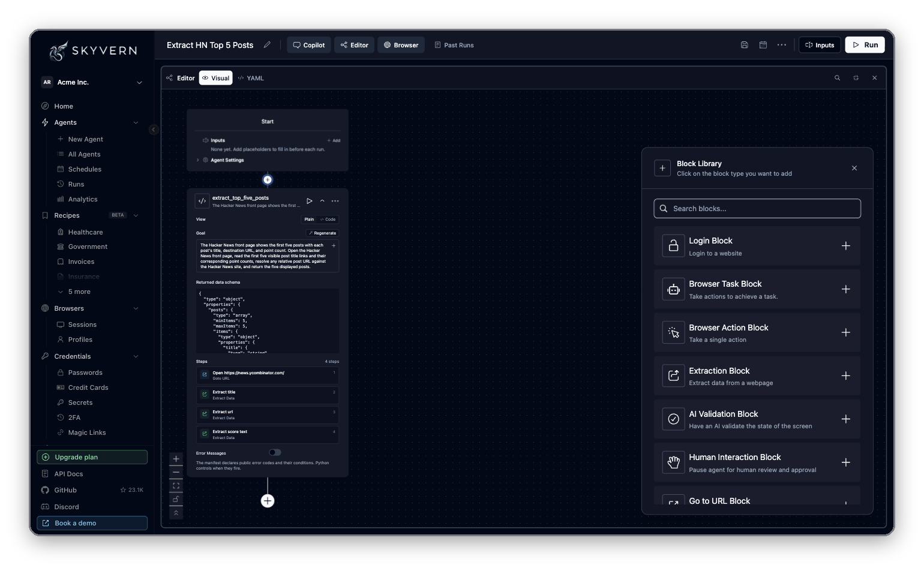The image size is (924, 565).
Task: Switch block view to Plain
Action: pyautogui.click(x=309, y=220)
